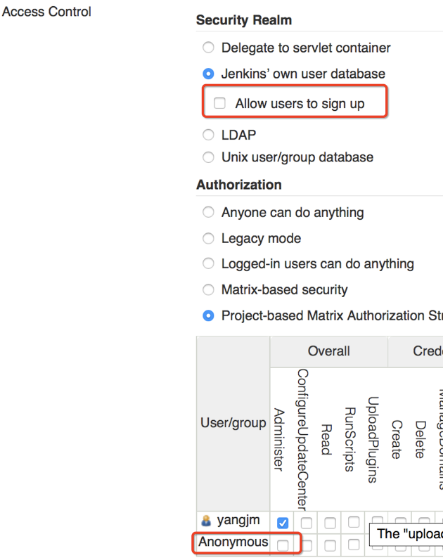Viewport: 447px width, 559px height.
Task: Choose LDAP security realm
Action: coord(208,135)
